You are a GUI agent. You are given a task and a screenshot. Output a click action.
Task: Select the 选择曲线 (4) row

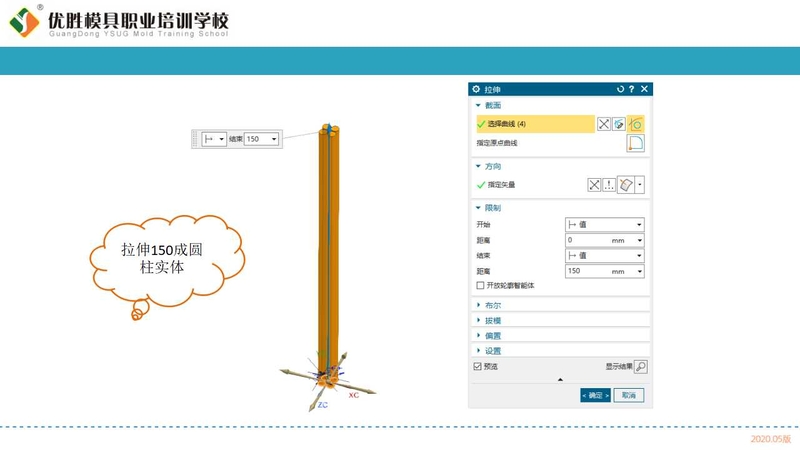535,124
